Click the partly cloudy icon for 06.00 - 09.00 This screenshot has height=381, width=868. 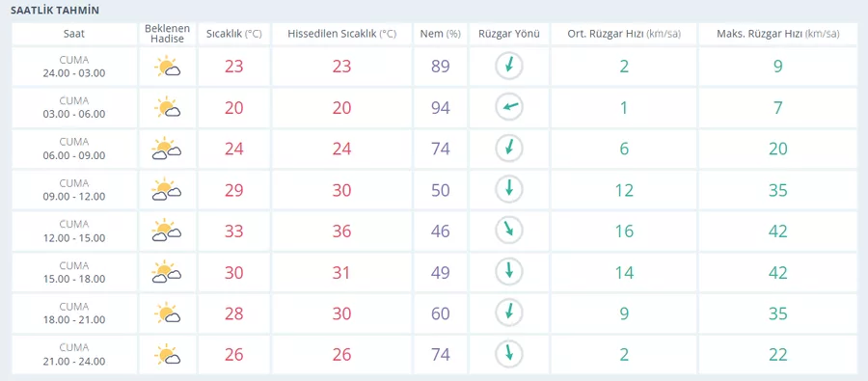click(x=167, y=149)
